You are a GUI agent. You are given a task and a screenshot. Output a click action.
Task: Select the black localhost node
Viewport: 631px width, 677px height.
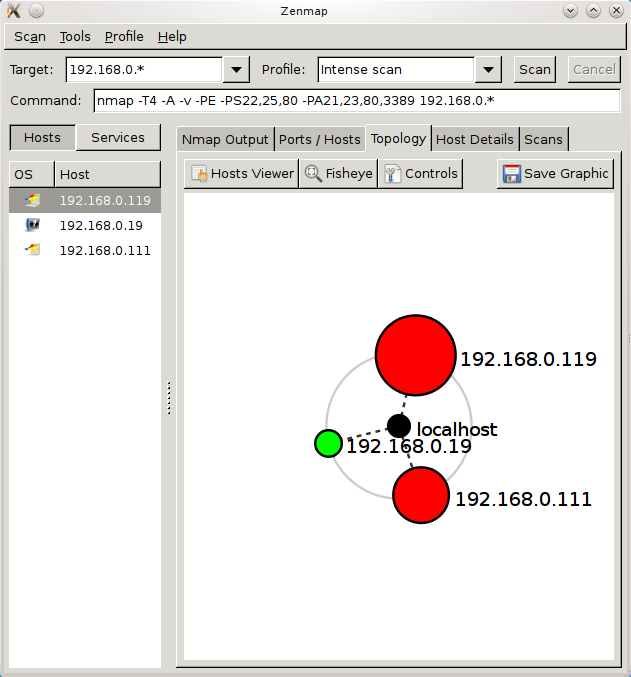[399, 426]
